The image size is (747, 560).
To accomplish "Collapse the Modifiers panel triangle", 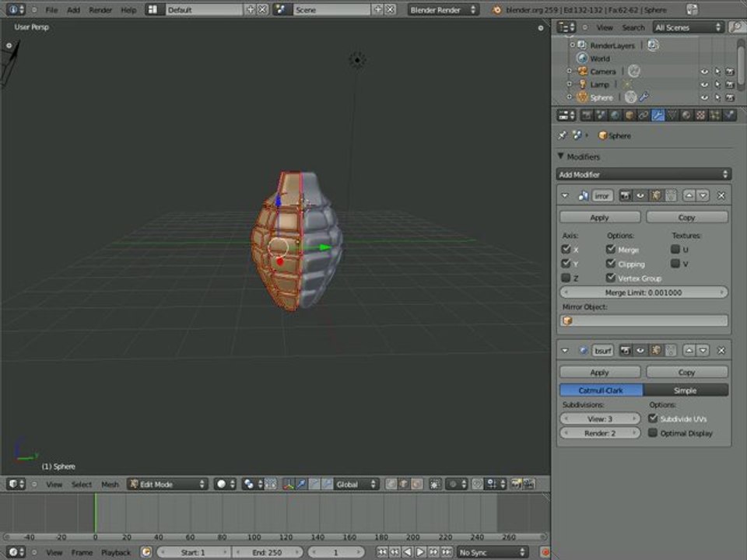I will point(561,156).
